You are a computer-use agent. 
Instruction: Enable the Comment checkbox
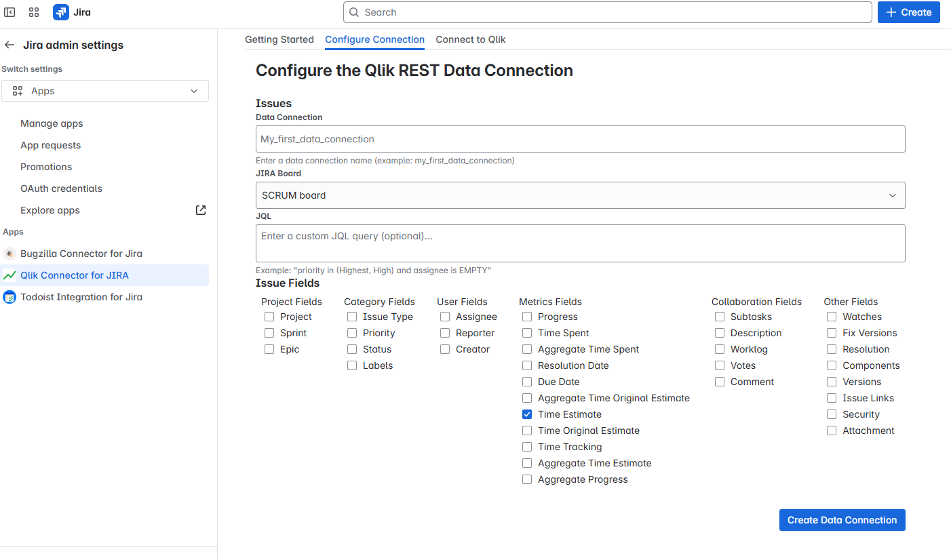point(720,382)
